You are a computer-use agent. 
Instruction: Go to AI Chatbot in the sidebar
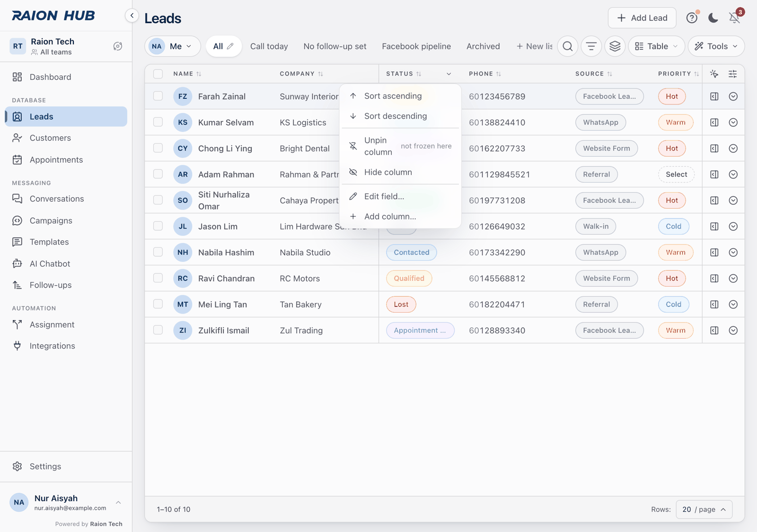66,264
